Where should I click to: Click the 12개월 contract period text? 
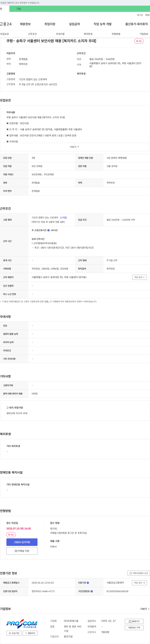click(x=63, y=217)
